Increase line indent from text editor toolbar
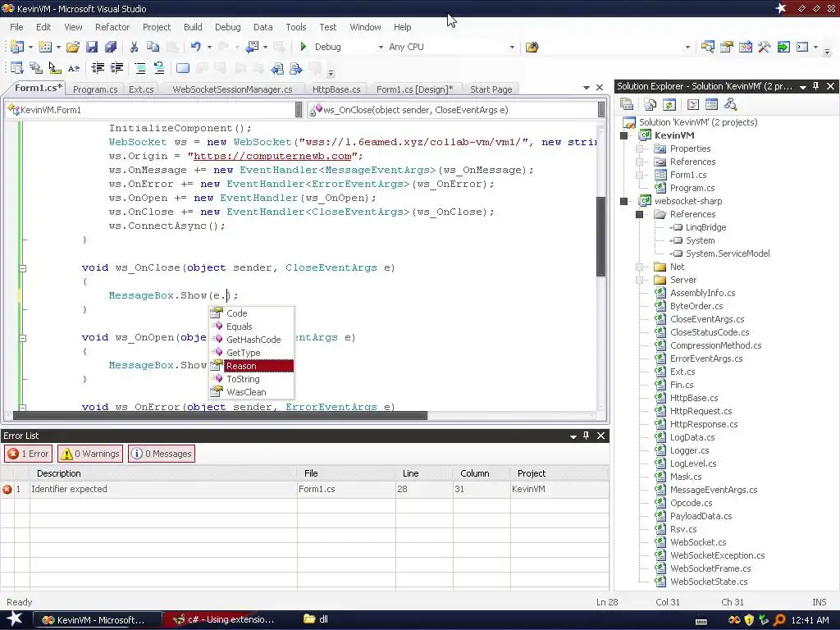The width and height of the screenshot is (840, 630). [116, 68]
